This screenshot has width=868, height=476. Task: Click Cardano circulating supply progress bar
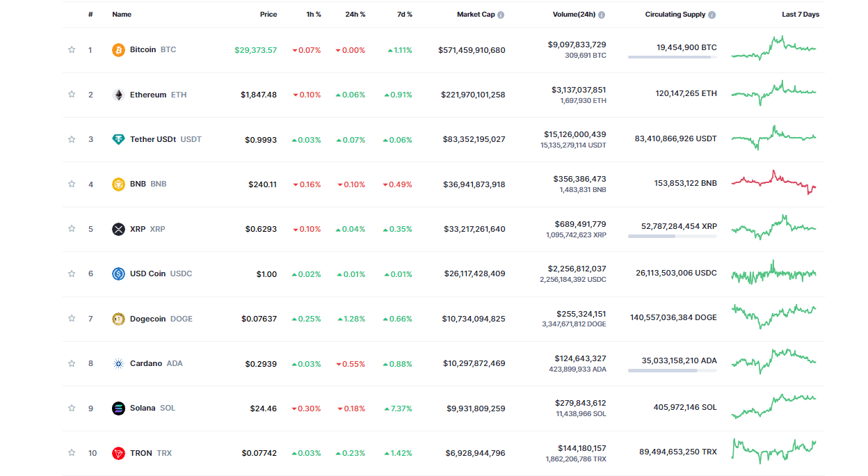(673, 371)
